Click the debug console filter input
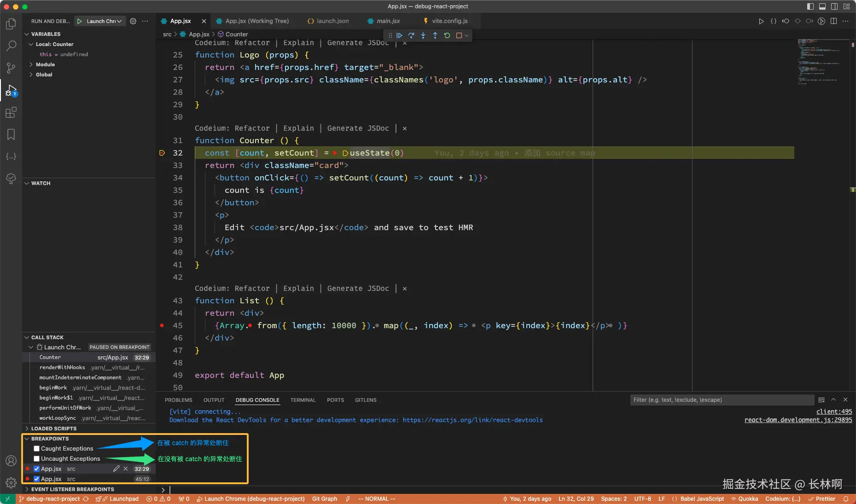Image resolution: width=856 pixels, height=504 pixels. (721, 400)
